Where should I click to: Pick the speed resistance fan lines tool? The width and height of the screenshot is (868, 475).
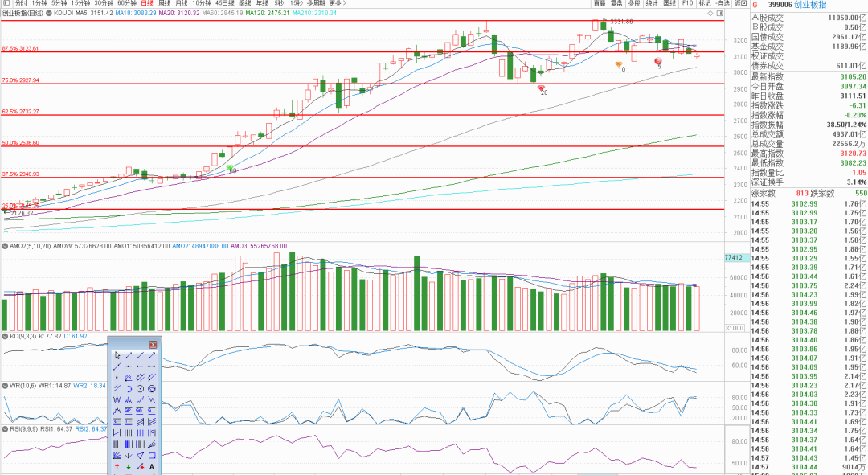[x=152, y=444]
